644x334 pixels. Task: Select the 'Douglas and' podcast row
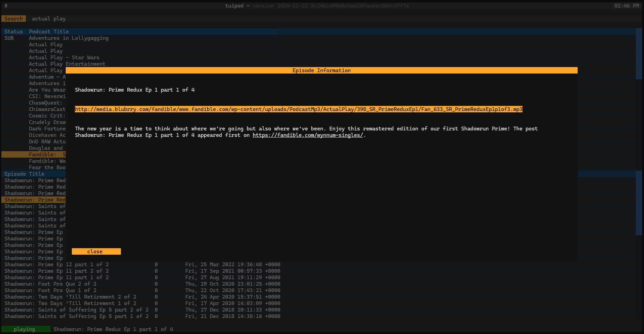[46, 148]
